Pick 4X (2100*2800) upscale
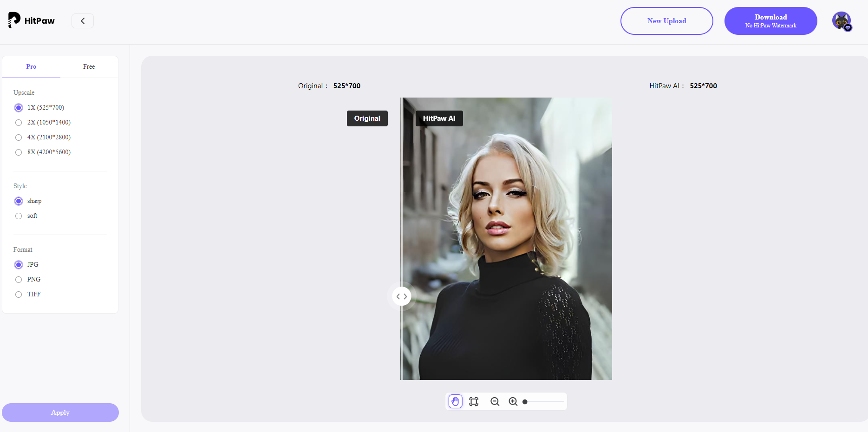Viewport: 868px width, 432px height. point(42,137)
